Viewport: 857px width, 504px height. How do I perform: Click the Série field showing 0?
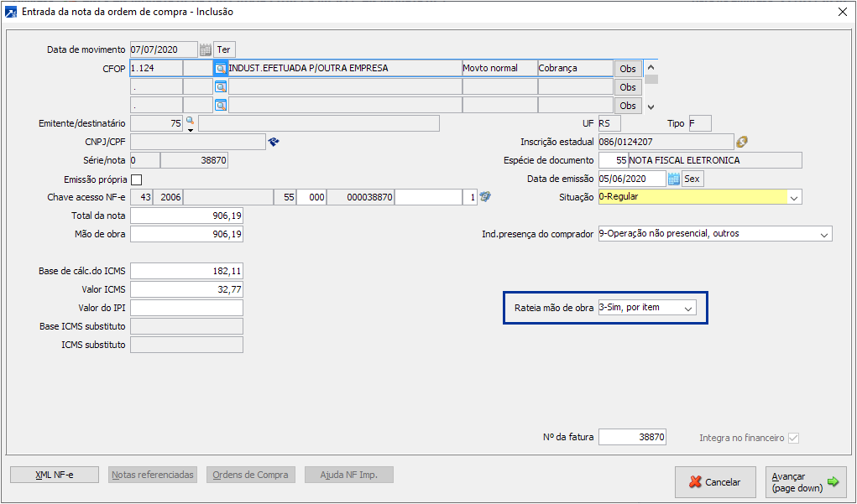coord(145,160)
